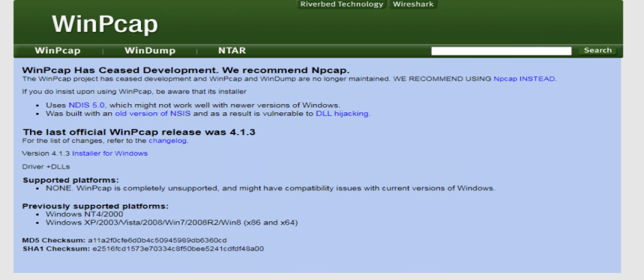Click the line starting NONE. WinPcap is completely unsupported
The height and width of the screenshot is (280, 644).
click(270, 188)
